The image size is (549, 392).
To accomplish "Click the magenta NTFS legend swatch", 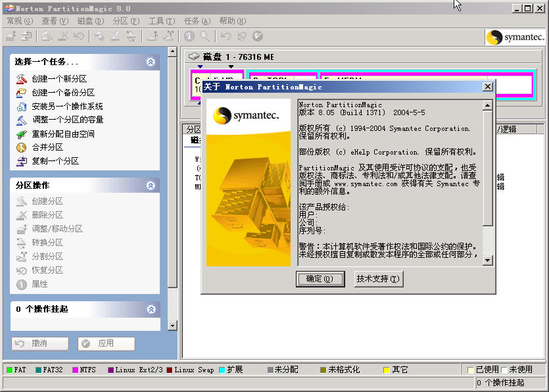I will [x=75, y=370].
